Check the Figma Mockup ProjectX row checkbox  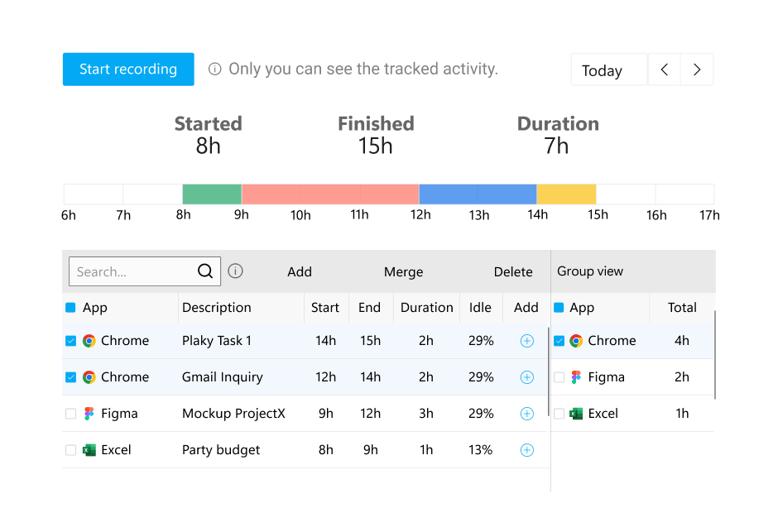click(70, 413)
